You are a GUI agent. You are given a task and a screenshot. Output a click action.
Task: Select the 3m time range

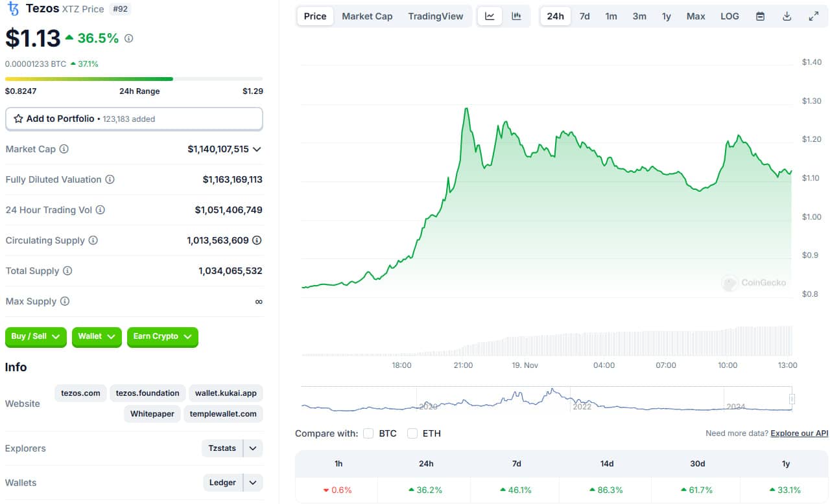click(639, 16)
